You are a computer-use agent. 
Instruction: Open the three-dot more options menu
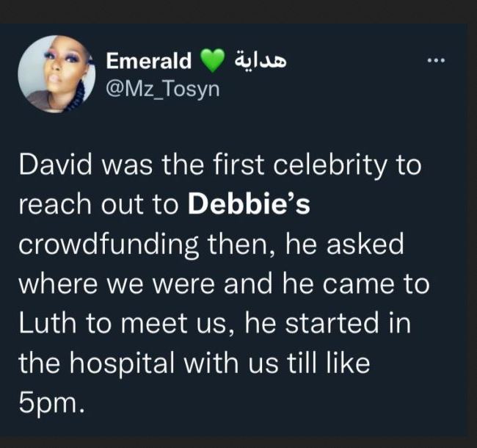tap(437, 59)
